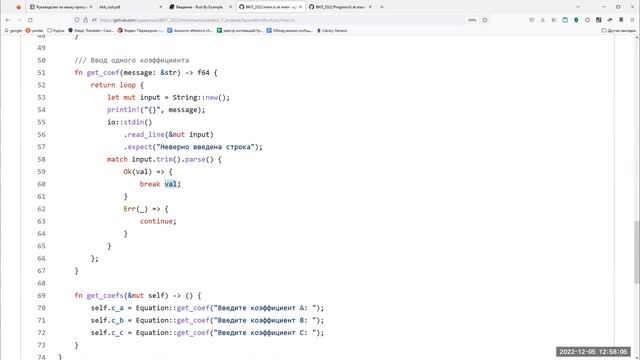Screen dimensions: 640x360
Task: Close the Program.fs GitHub tab
Action: 370,7
